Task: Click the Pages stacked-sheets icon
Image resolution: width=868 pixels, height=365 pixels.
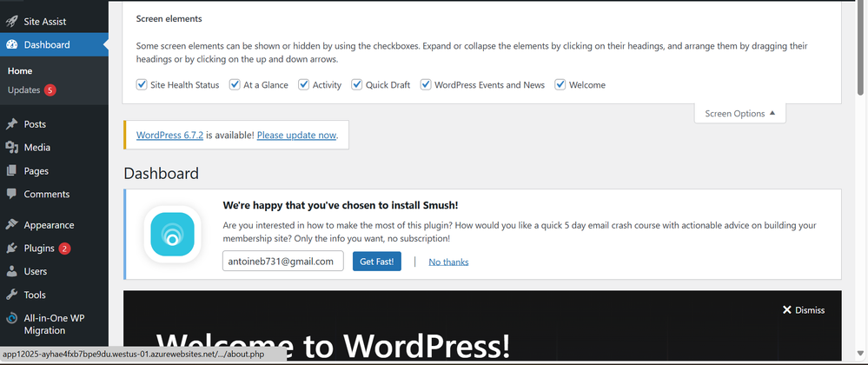Action: pos(11,171)
